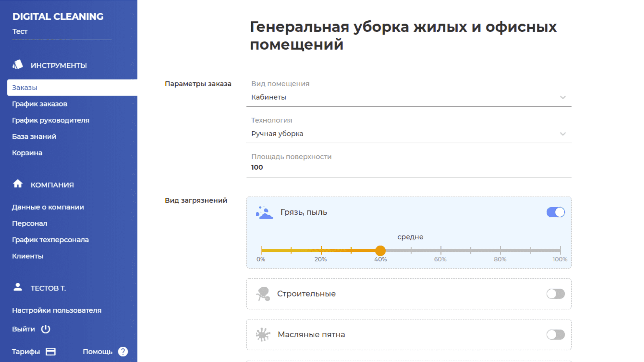Open Настройки пользователя link
The height and width of the screenshot is (362, 644).
(57, 311)
